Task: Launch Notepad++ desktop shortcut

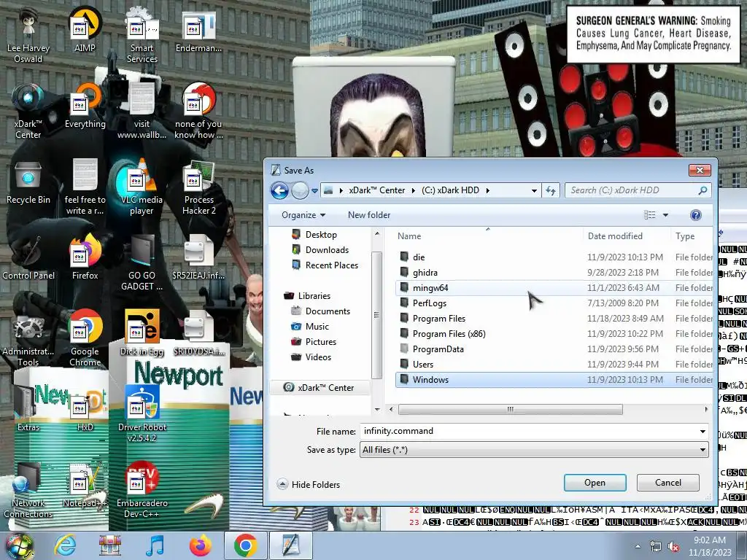Action: [x=85, y=485]
